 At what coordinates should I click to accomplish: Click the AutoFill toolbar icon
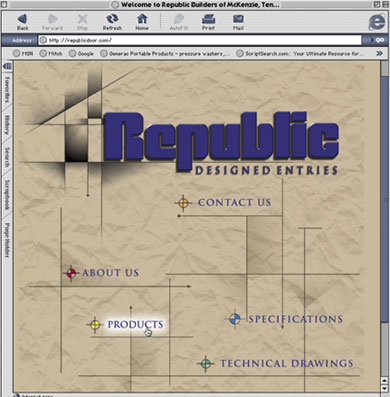point(179,19)
